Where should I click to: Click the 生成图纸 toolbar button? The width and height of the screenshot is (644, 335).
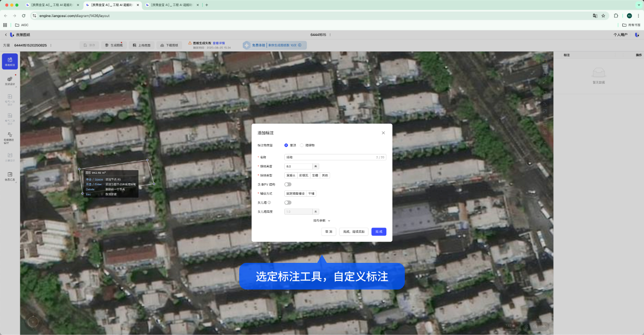click(114, 45)
